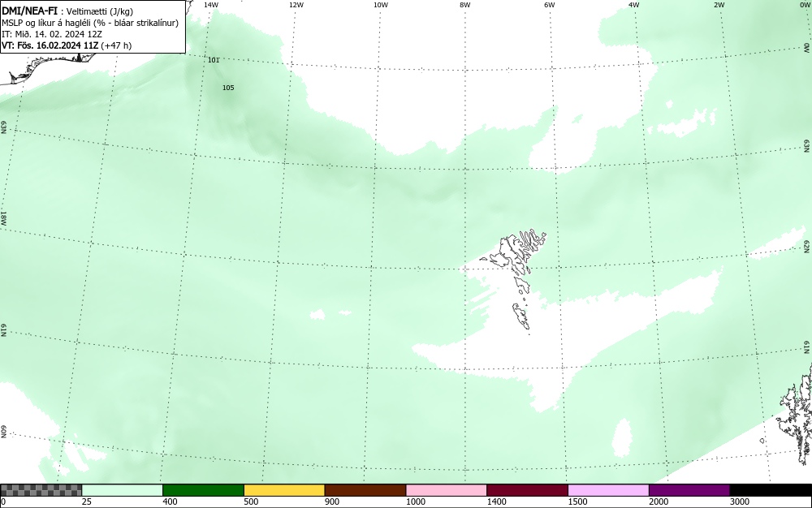The width and height of the screenshot is (812, 508).
Task: Click the legend value label 3000
Action: 740,502
